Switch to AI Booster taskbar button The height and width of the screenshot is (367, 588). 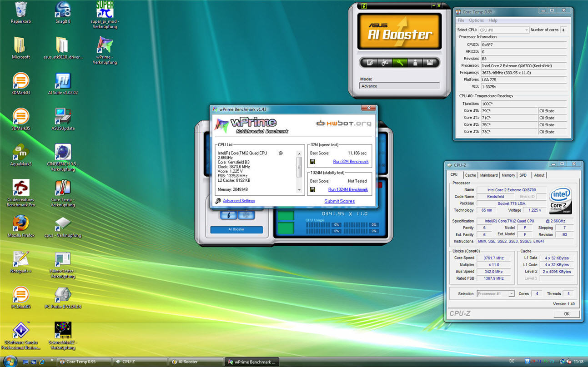click(x=196, y=362)
